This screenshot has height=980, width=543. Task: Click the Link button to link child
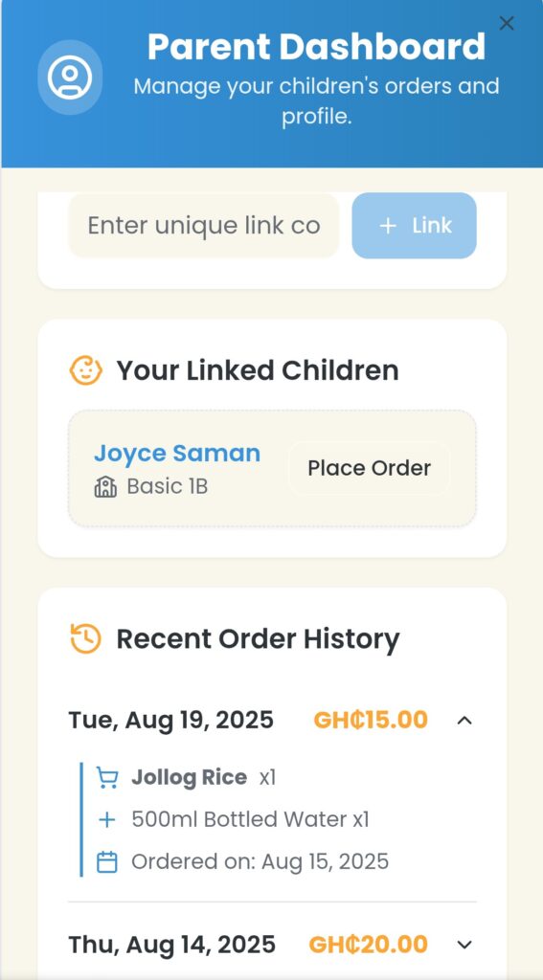click(x=414, y=226)
